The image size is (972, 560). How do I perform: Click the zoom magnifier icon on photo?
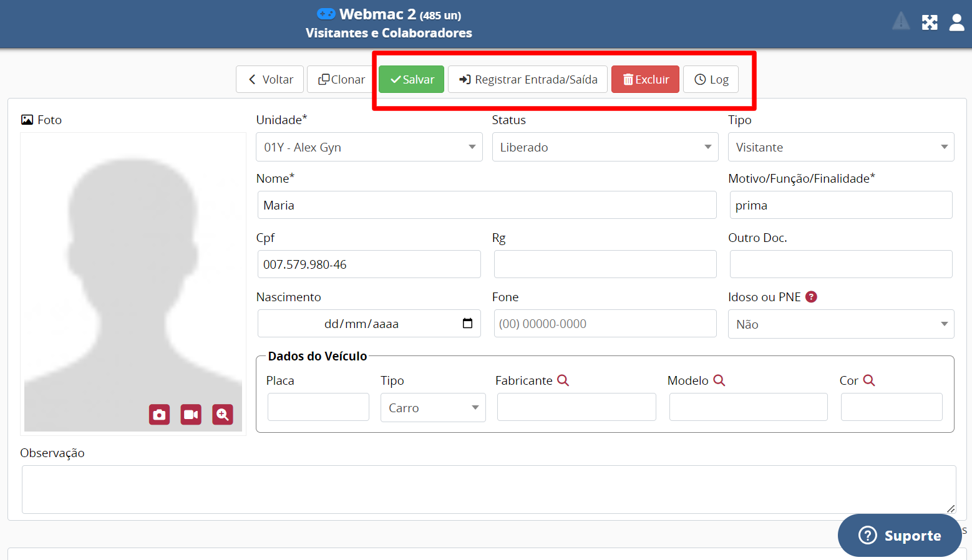(x=223, y=415)
